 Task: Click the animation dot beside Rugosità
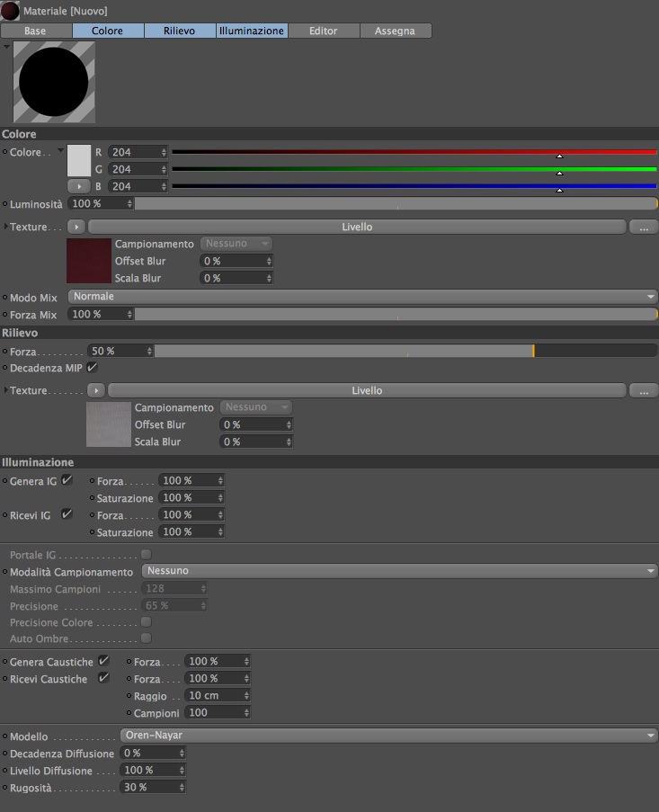5,787
